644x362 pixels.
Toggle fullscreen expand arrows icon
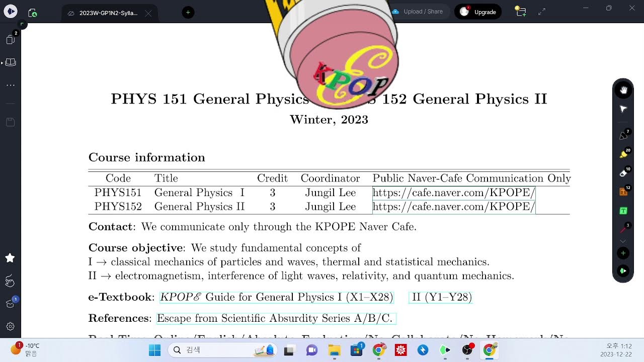542,12
